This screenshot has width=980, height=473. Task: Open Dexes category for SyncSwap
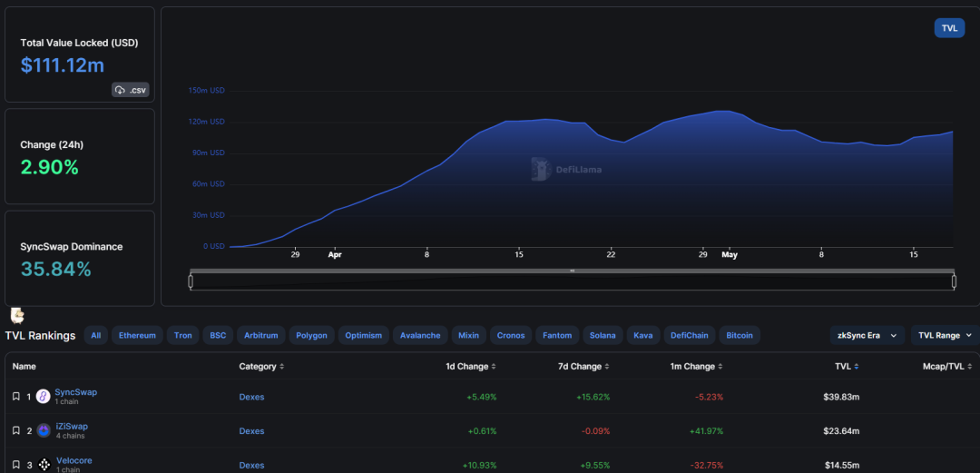(x=252, y=397)
